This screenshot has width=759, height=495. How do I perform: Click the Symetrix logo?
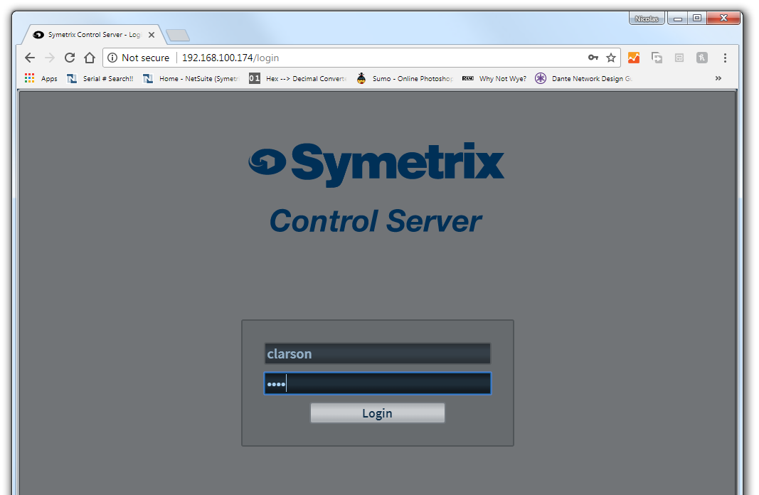click(376, 164)
